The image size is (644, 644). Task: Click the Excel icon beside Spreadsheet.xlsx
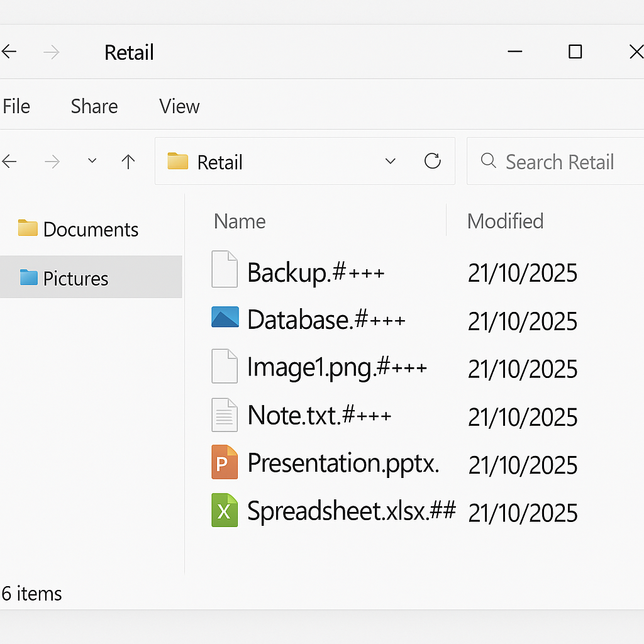(x=225, y=511)
